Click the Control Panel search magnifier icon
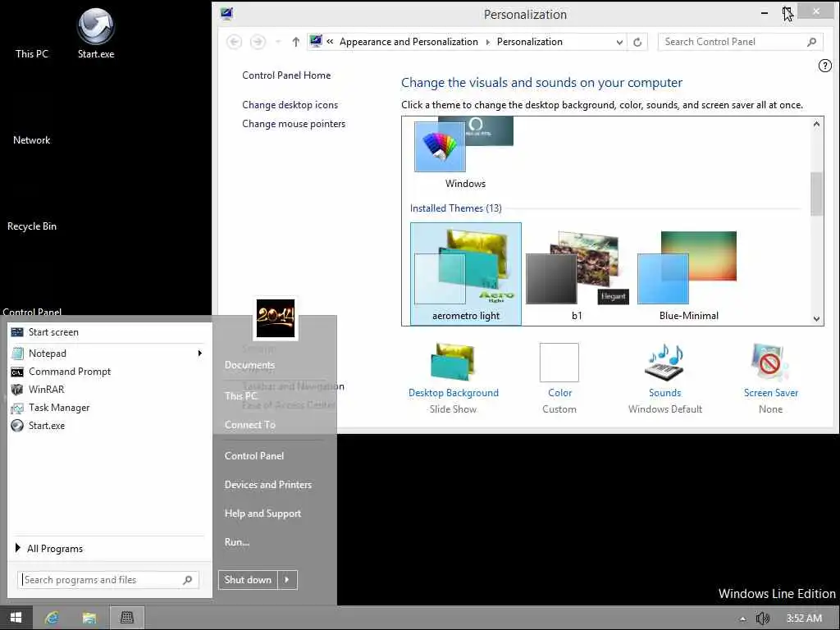This screenshot has width=840, height=630. point(811,42)
